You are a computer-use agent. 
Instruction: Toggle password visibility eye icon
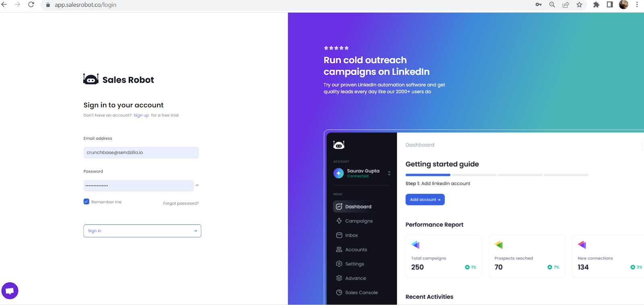(197, 185)
